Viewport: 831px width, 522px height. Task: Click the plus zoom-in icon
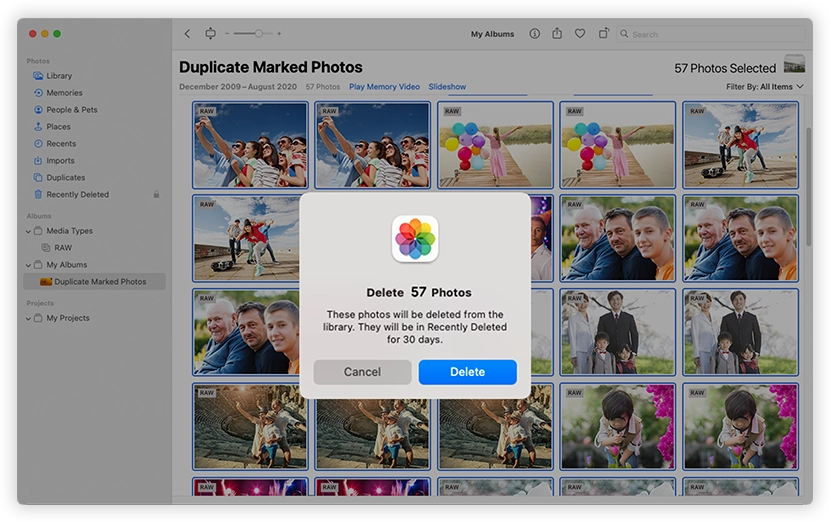[279, 33]
